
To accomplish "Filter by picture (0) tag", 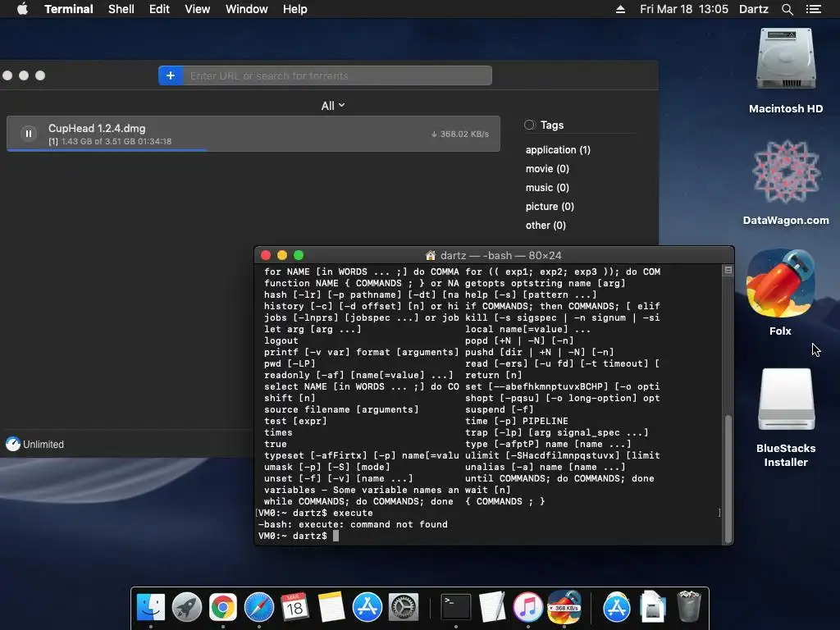I will (x=550, y=206).
